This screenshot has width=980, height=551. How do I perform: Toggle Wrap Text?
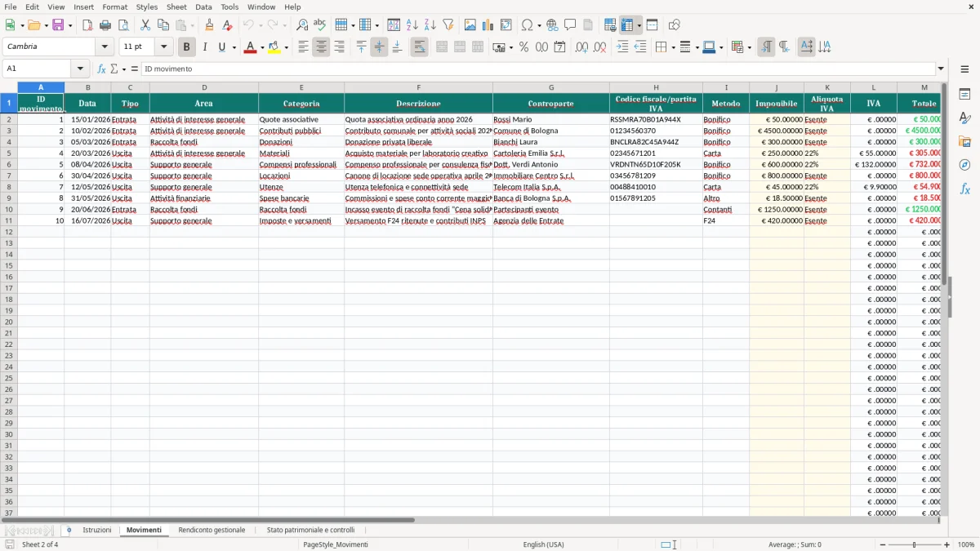point(419,47)
